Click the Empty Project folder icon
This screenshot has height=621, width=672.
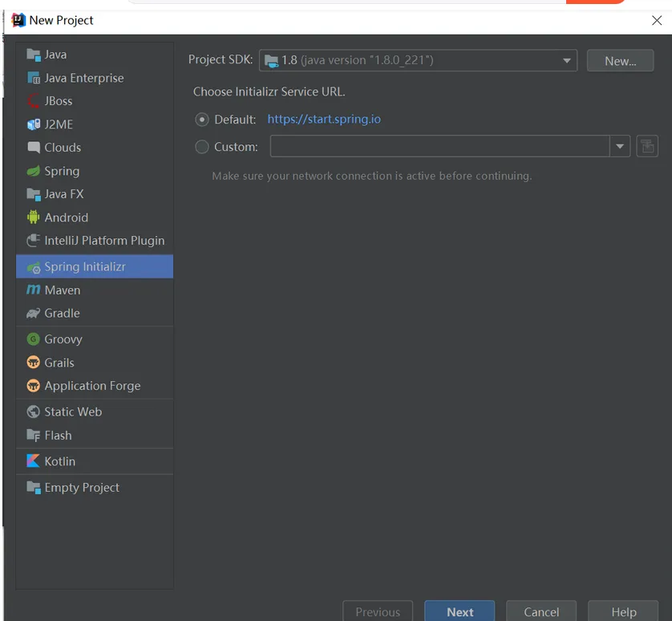click(x=34, y=487)
